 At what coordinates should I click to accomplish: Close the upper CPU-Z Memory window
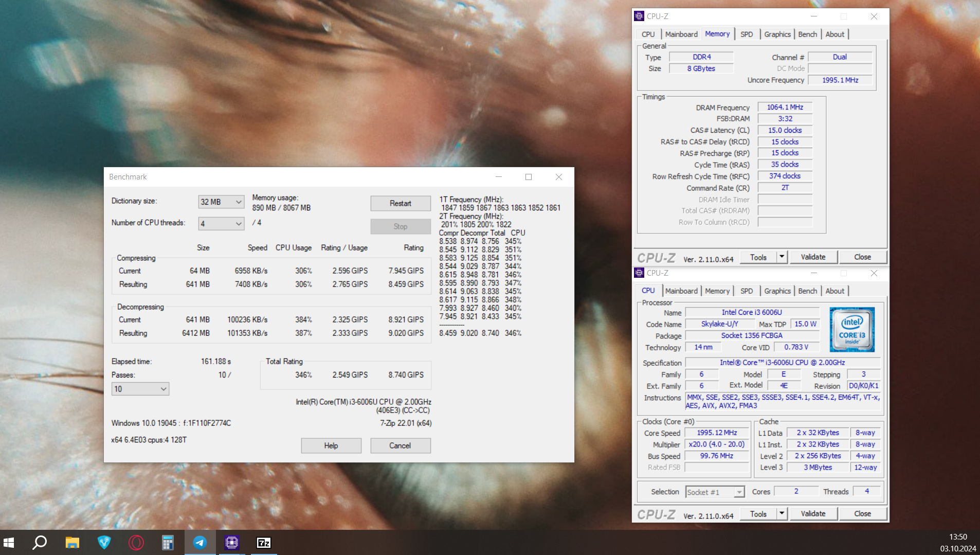point(874,16)
